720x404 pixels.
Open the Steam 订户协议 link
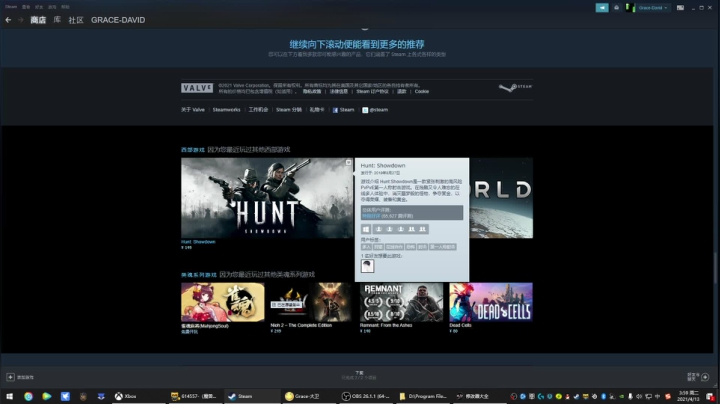tap(372, 91)
